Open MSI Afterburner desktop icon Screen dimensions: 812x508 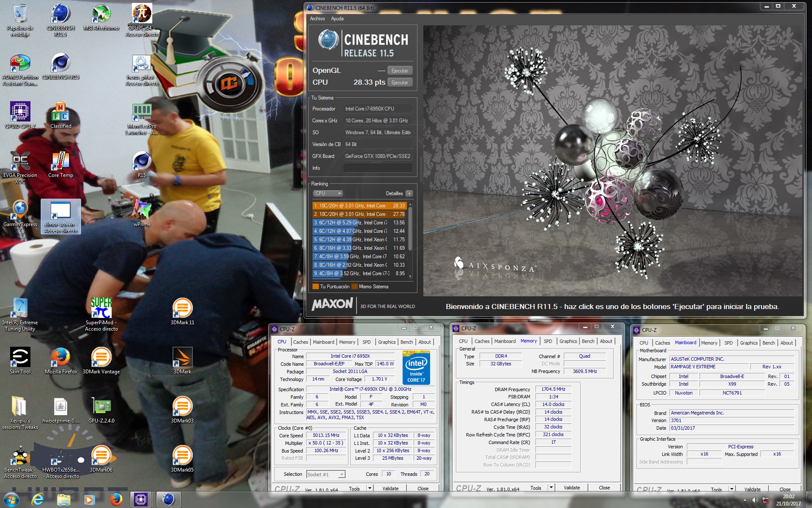[x=101, y=18]
